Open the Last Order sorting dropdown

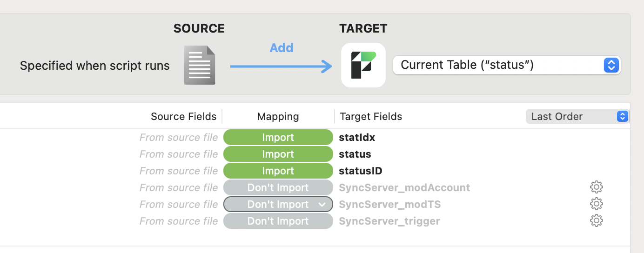[577, 116]
